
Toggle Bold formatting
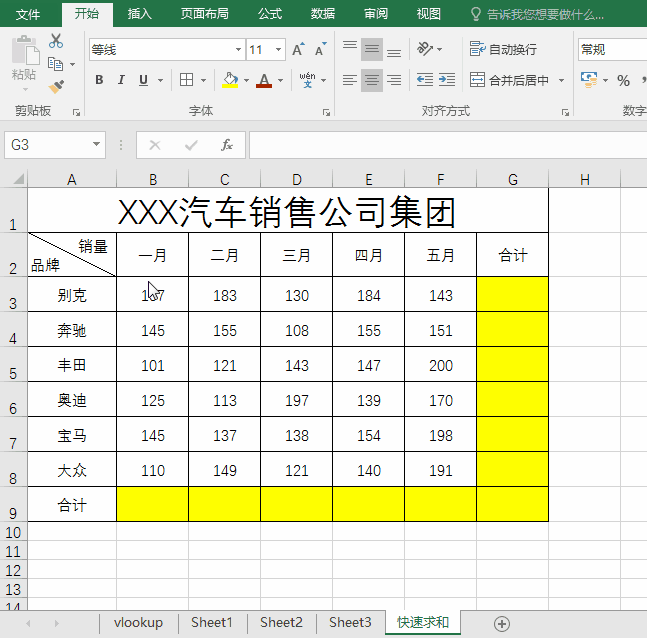click(99, 80)
